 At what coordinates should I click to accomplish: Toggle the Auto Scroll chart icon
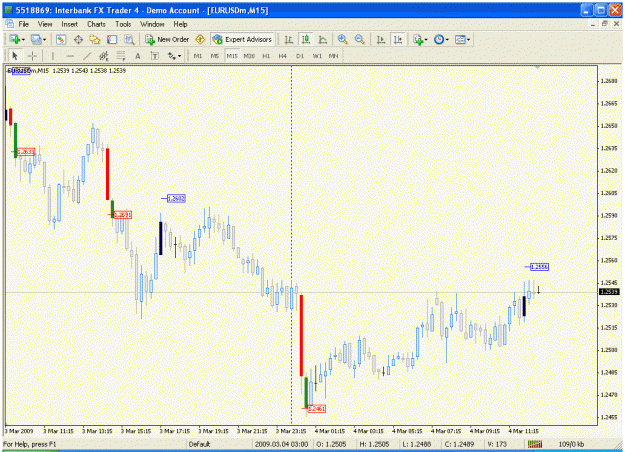[x=381, y=39]
